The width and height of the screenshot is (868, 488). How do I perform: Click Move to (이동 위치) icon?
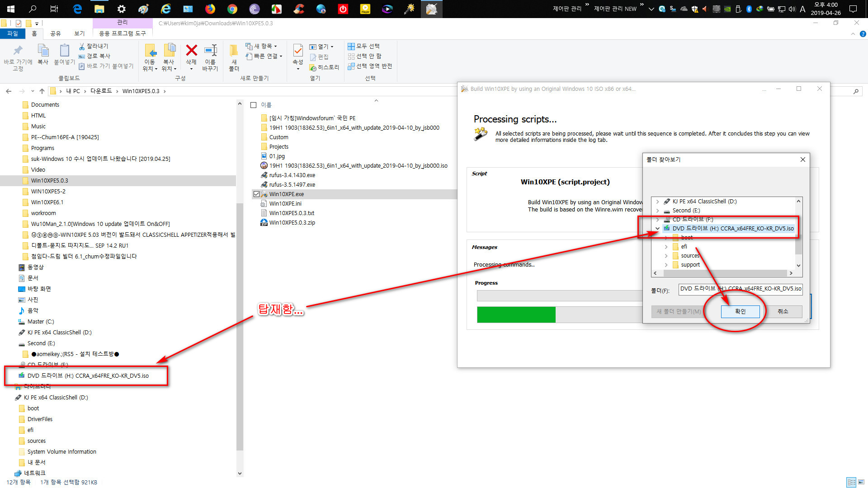(150, 51)
